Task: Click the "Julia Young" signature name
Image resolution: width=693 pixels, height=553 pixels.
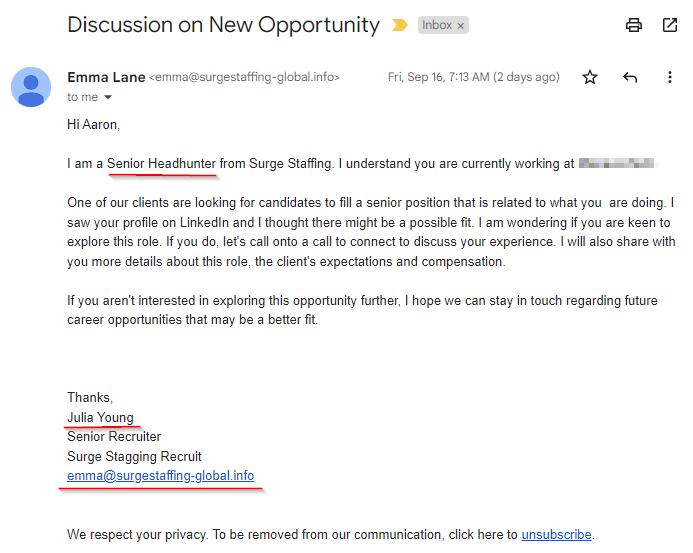Action: click(100, 417)
